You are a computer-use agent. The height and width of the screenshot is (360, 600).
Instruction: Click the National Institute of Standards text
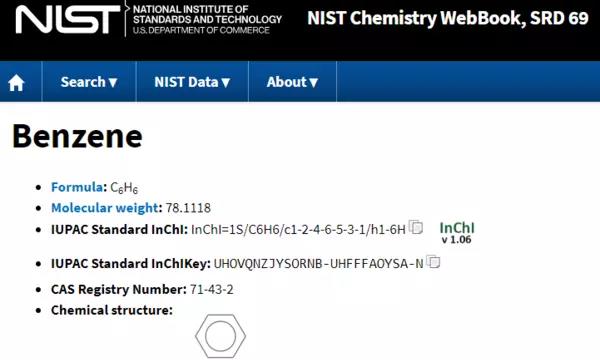click(207, 20)
